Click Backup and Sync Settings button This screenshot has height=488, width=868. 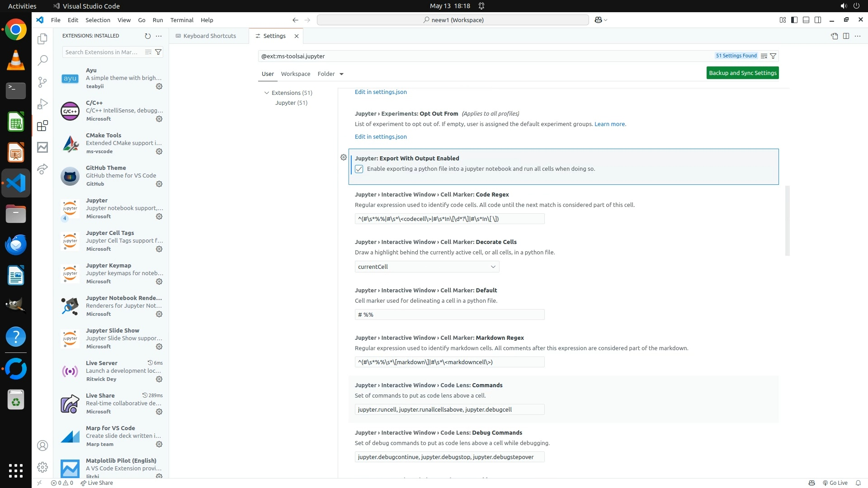click(x=742, y=73)
